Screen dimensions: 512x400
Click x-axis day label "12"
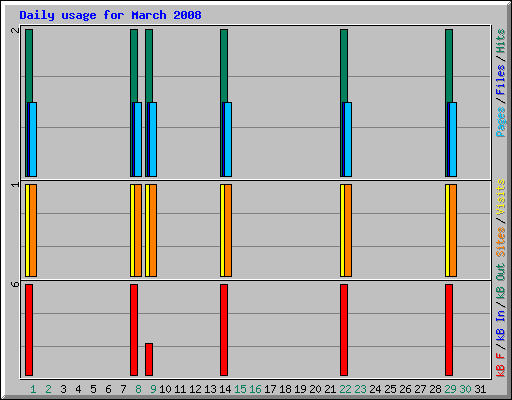coord(195,389)
